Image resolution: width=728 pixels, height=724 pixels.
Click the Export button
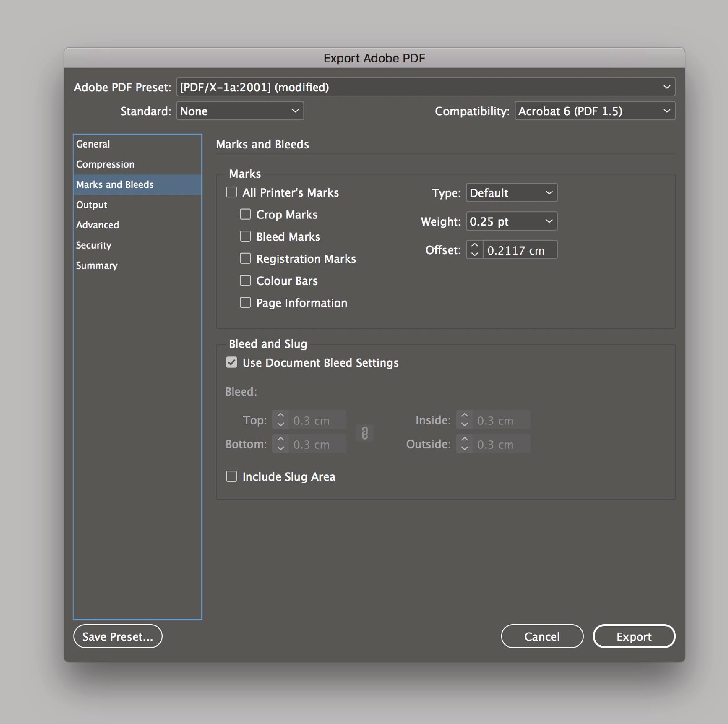click(x=634, y=636)
